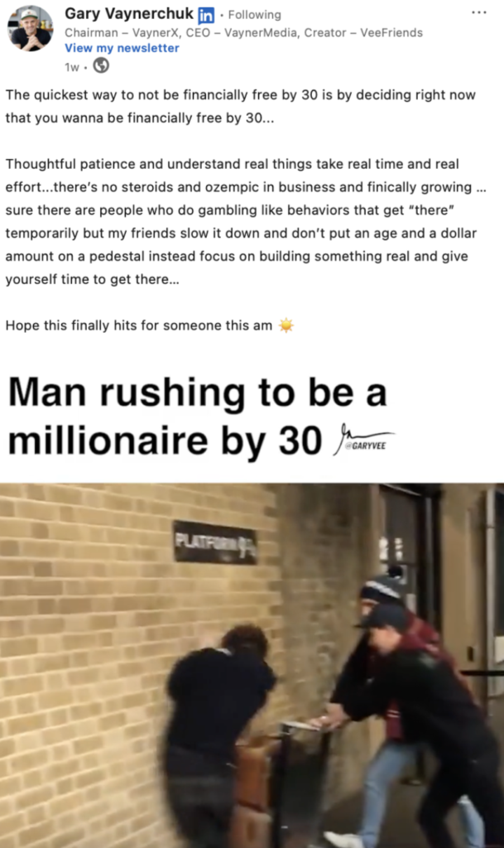Open the View my newsletter link
The height and width of the screenshot is (848, 504).
(x=122, y=47)
